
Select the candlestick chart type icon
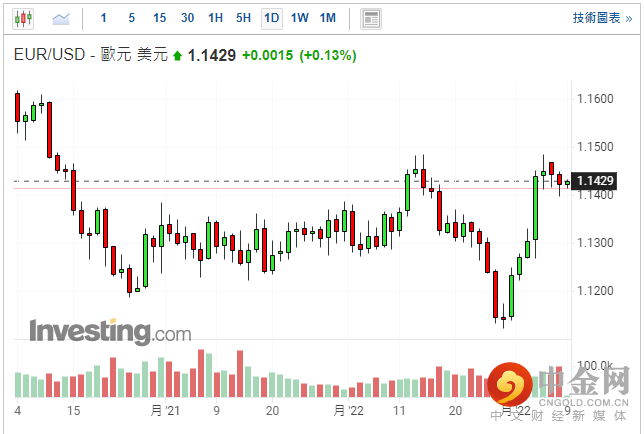24,18
